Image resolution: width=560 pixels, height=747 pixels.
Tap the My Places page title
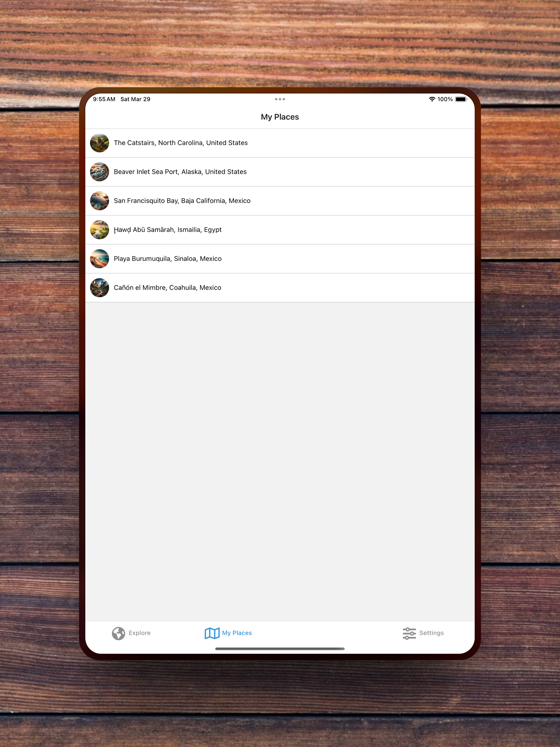[x=280, y=117]
